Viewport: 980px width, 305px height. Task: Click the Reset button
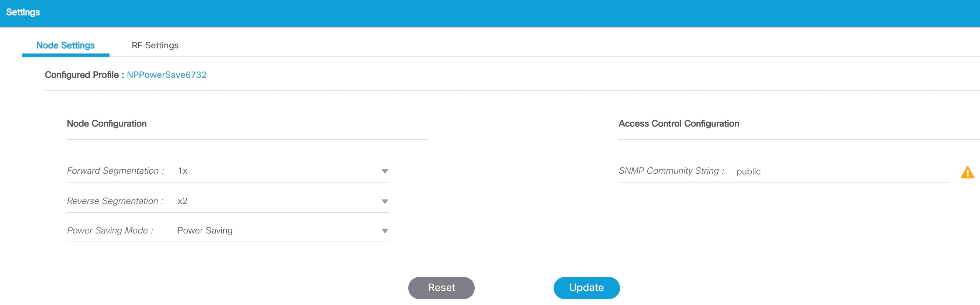point(441,288)
